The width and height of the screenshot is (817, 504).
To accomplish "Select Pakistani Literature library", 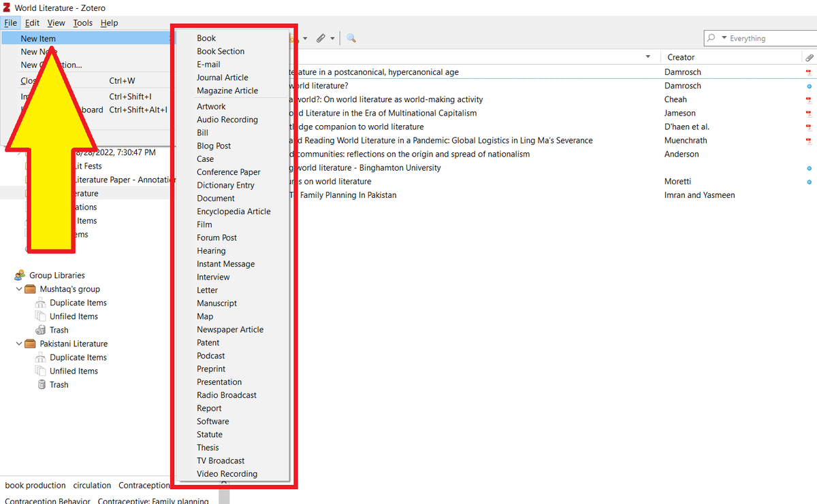I will point(74,343).
